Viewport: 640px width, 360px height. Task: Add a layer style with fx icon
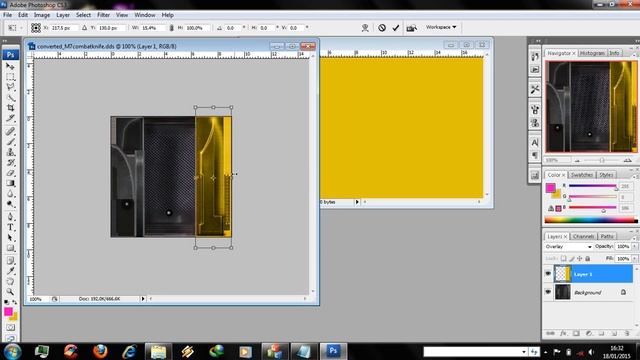pyautogui.click(x=563, y=333)
